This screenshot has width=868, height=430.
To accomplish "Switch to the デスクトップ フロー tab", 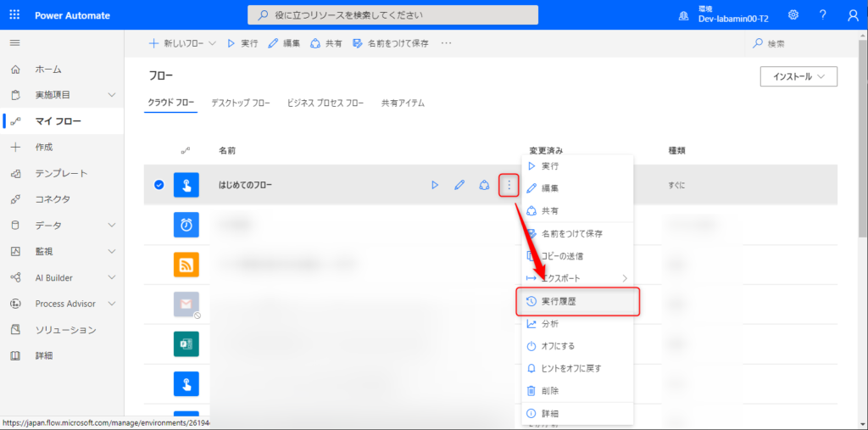I will [x=241, y=103].
